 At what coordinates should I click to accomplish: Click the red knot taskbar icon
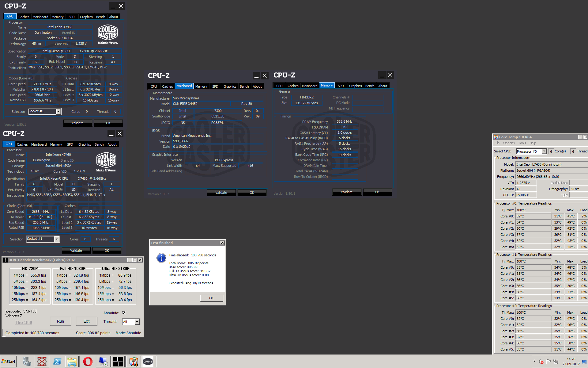42,362
